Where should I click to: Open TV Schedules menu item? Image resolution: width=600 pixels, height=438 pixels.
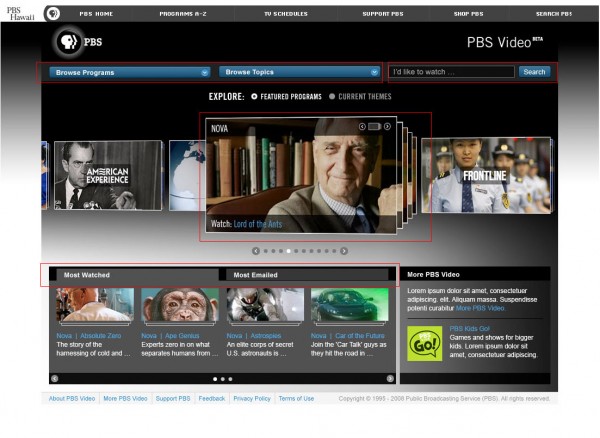pos(286,14)
